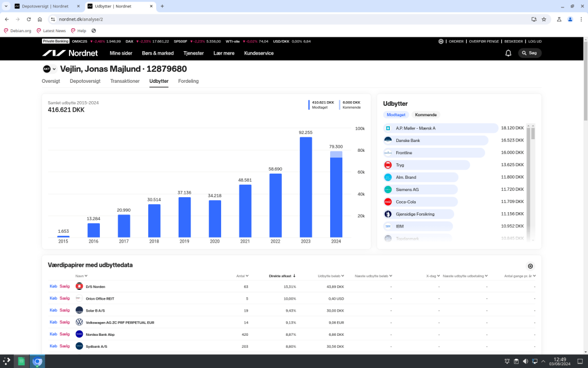Click the Søg search field
This screenshot has width=588, height=368.
click(529, 53)
